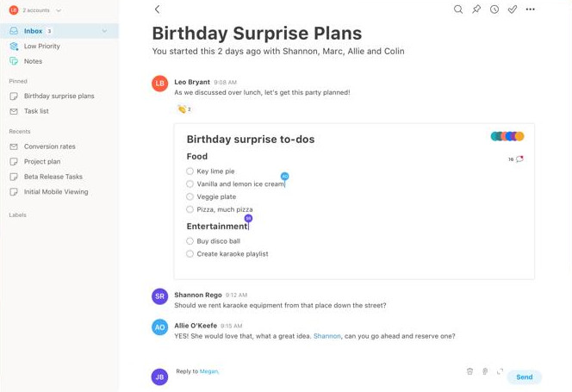Send the reply with Send button
The image size is (572, 392).
525,377
